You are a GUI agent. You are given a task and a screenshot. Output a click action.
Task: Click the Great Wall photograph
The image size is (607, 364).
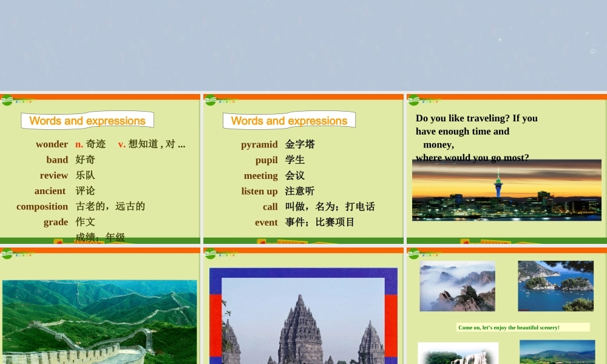100,322
